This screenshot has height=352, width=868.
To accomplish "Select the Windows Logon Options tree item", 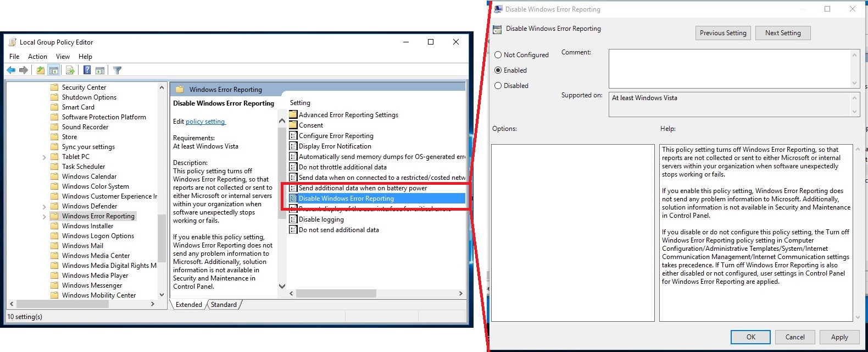I will click(x=98, y=236).
